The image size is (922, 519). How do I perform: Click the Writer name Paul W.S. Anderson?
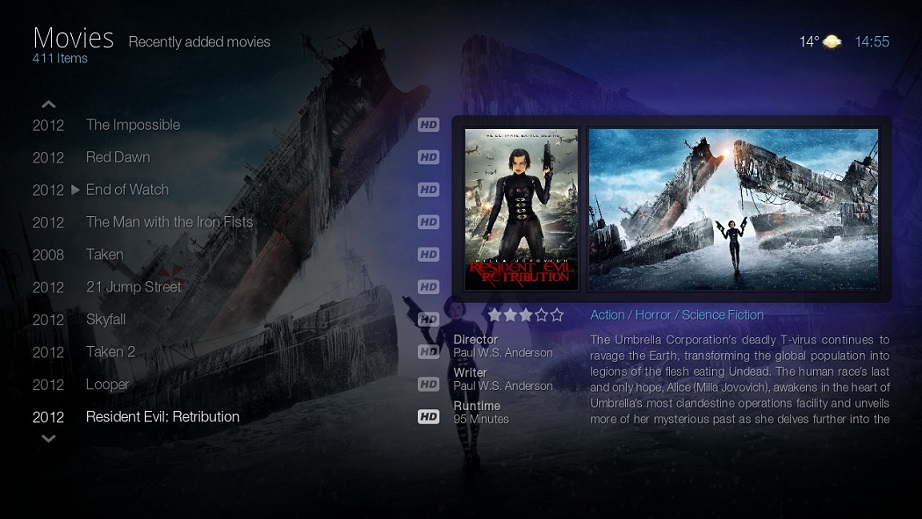tap(503, 386)
